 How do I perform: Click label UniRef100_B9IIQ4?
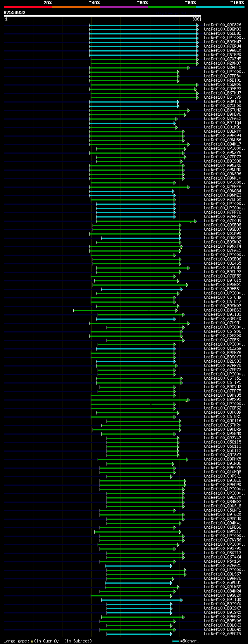[222, 123]
